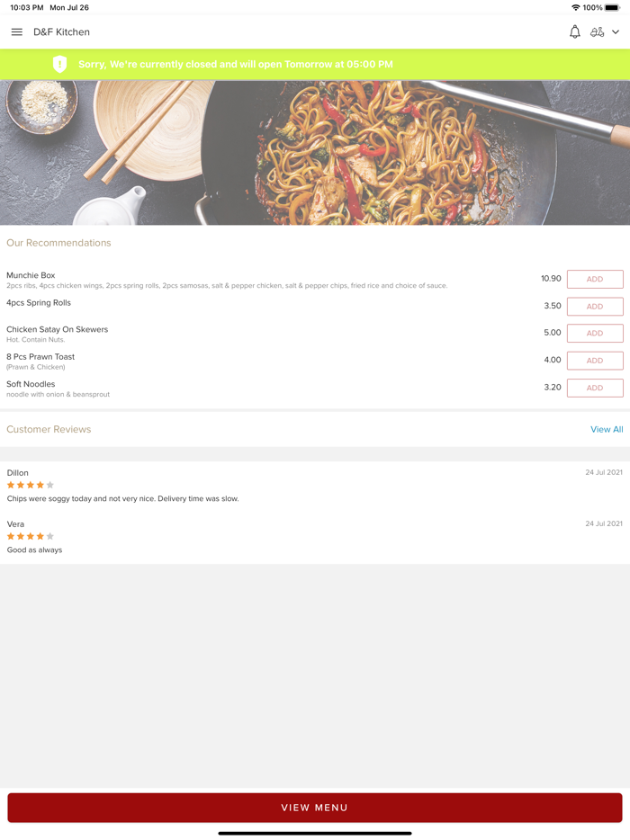This screenshot has height=840, width=630.
Task: Click the first star in Vera's review rating
Action: click(x=10, y=535)
